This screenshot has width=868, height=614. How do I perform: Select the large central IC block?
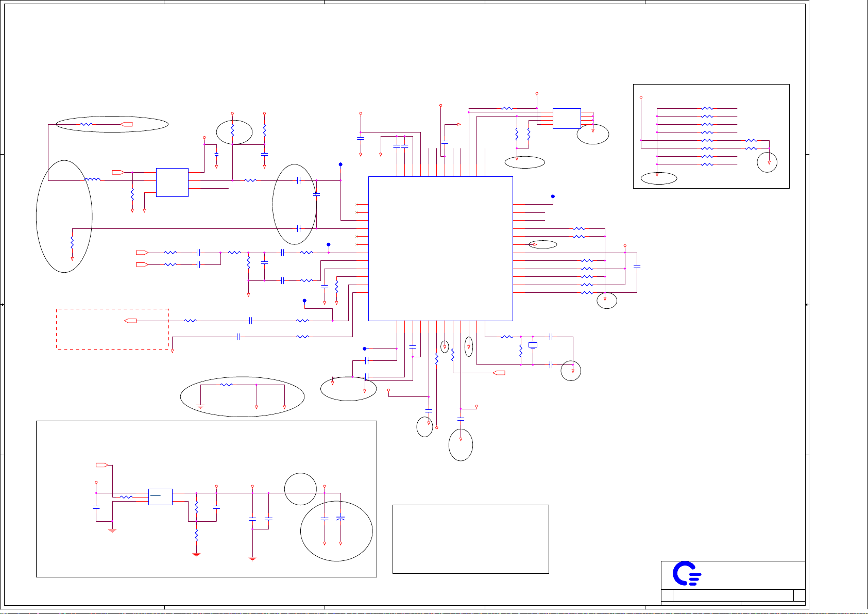click(x=441, y=248)
